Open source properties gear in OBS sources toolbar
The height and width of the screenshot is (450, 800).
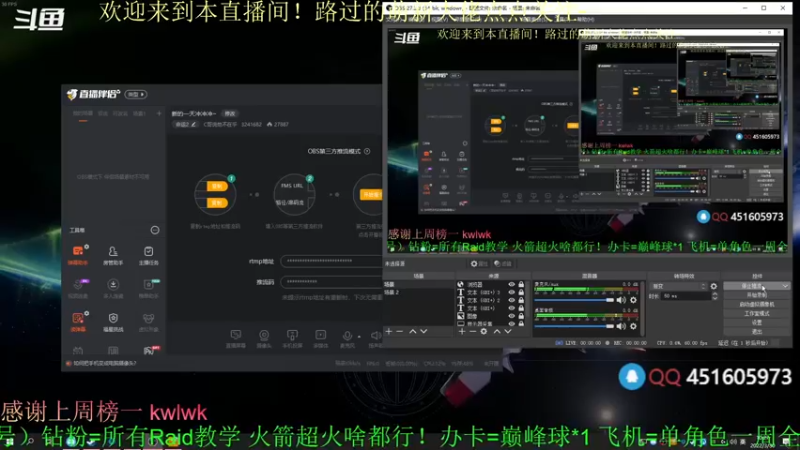click(x=484, y=332)
